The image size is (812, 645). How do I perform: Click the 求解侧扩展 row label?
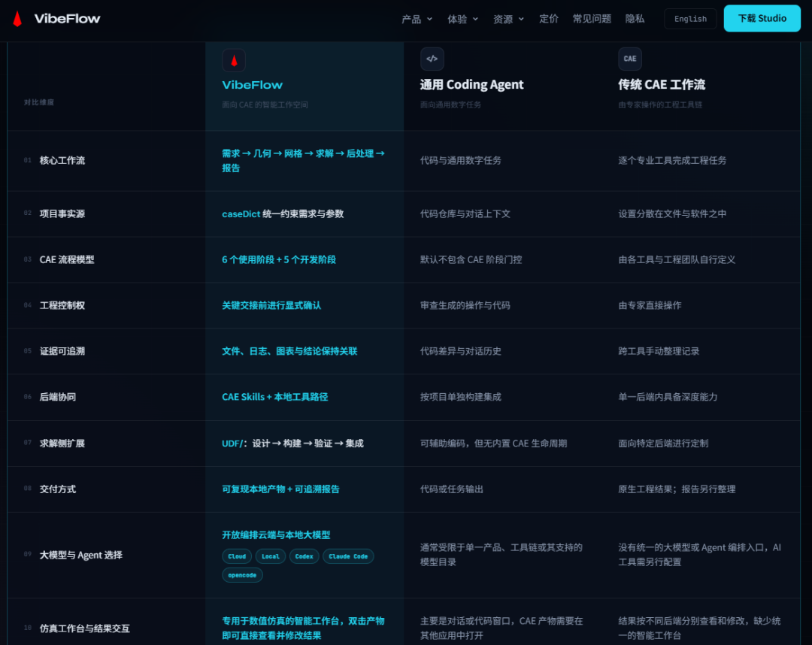click(x=62, y=444)
